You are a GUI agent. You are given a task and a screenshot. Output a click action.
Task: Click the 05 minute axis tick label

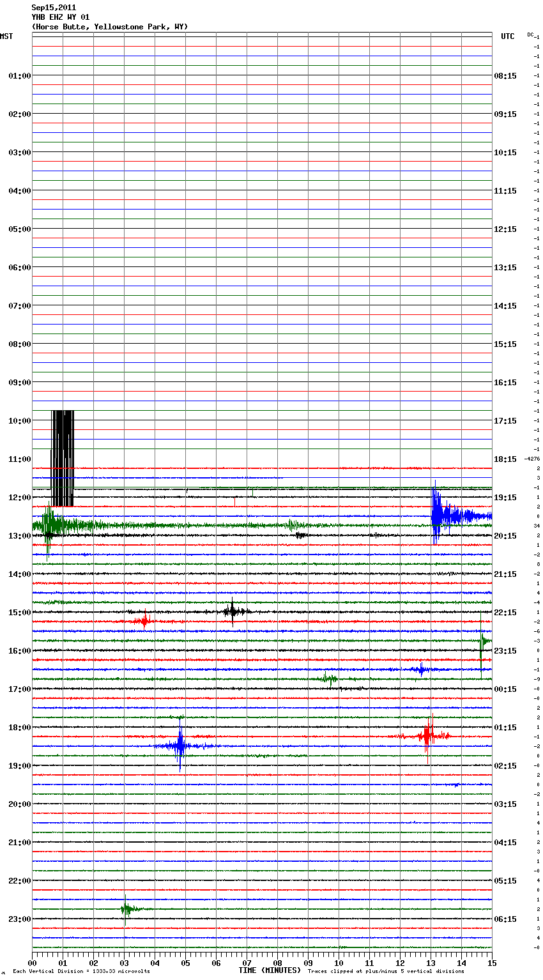click(185, 963)
